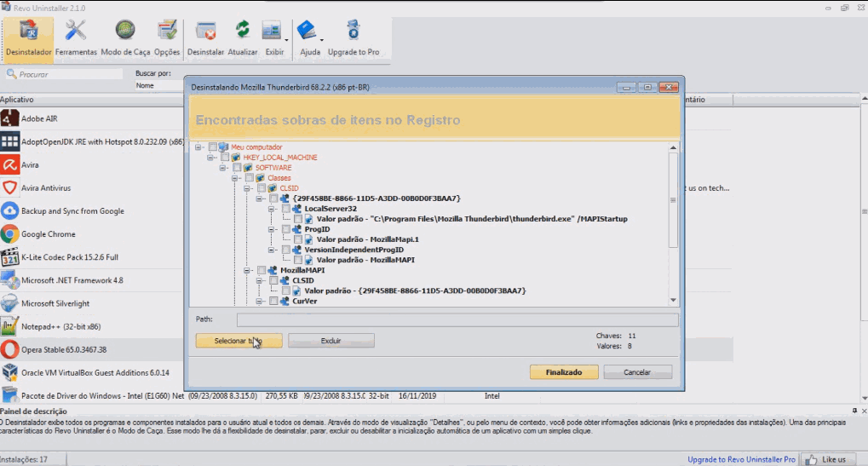Click the Excluir button
The image size is (868, 466).
point(331,341)
